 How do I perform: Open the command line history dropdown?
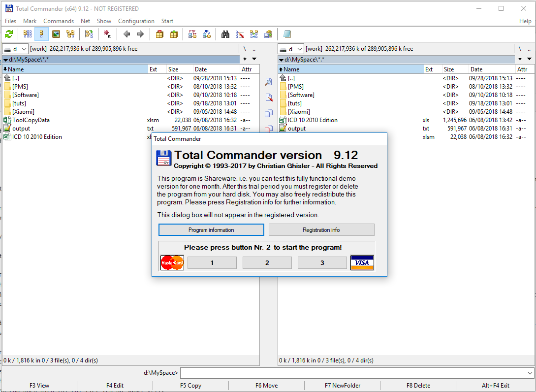(530, 373)
